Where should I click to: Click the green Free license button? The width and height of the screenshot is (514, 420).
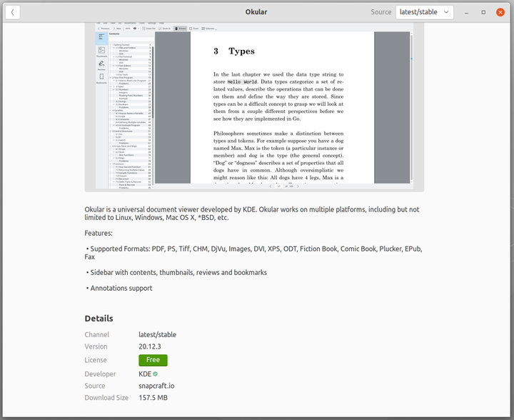tap(153, 360)
